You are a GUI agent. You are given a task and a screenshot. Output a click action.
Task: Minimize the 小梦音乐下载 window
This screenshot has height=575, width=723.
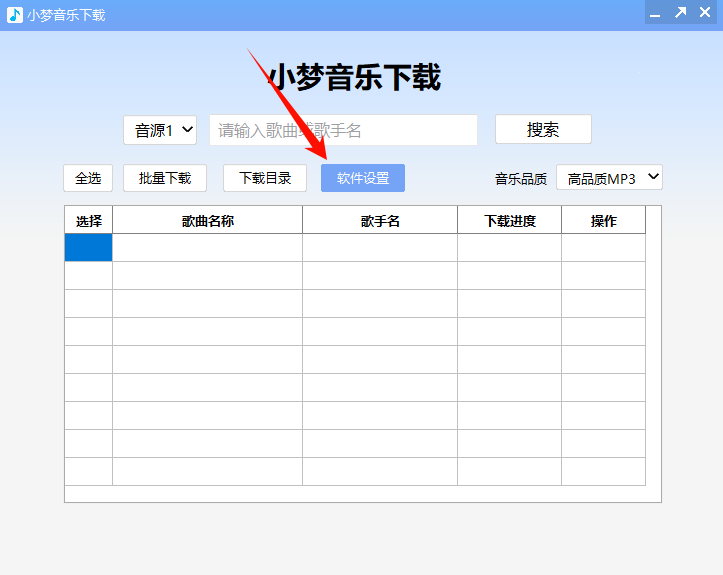point(655,13)
